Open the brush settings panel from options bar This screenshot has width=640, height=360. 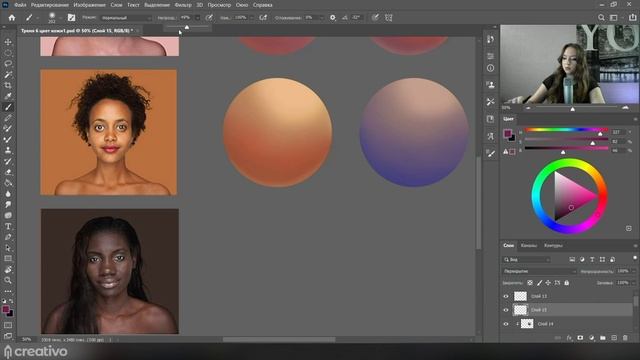coord(71,18)
